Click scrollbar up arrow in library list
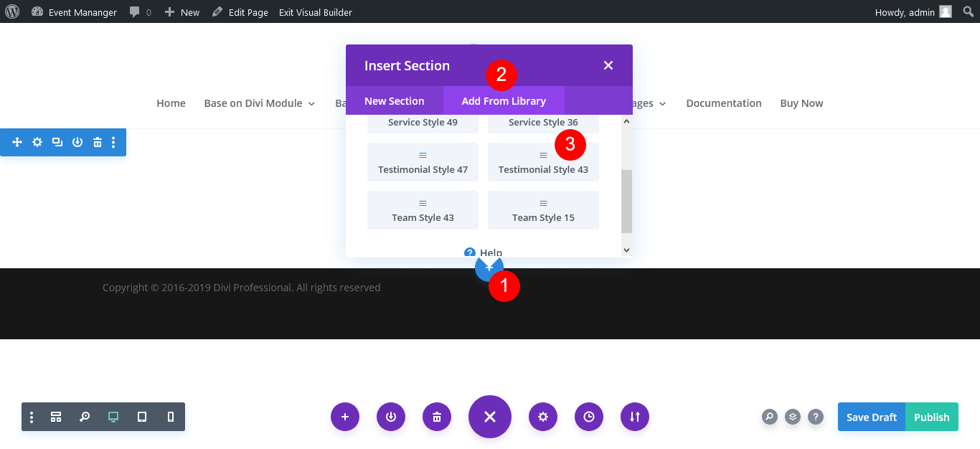The width and height of the screenshot is (980, 449). click(x=626, y=122)
